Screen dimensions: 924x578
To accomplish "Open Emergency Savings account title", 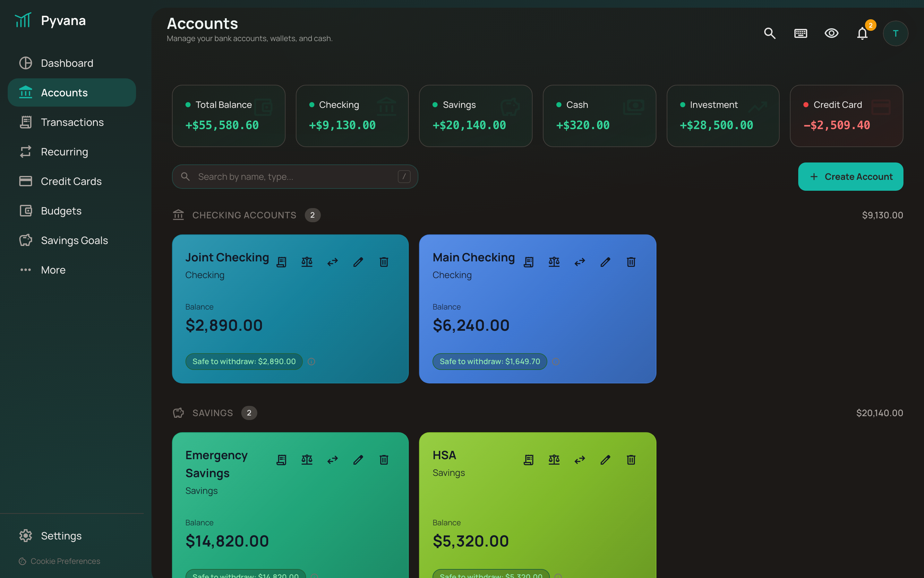I will (x=217, y=464).
